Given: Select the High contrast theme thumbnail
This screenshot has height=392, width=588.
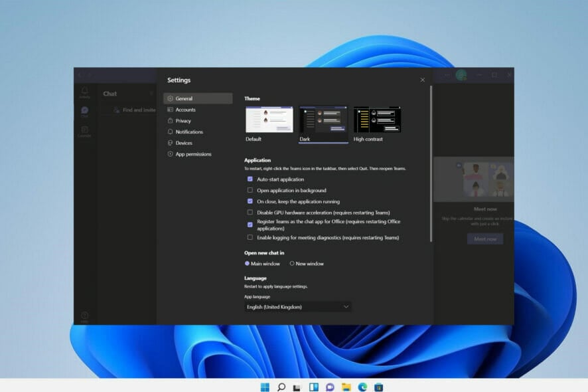Looking at the screenshot, I should [x=377, y=120].
